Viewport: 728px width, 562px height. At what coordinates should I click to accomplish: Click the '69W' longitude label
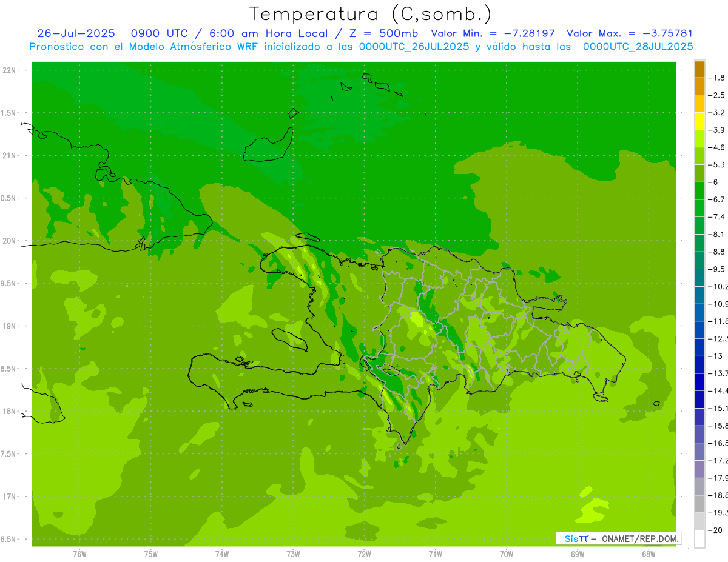[578, 554]
